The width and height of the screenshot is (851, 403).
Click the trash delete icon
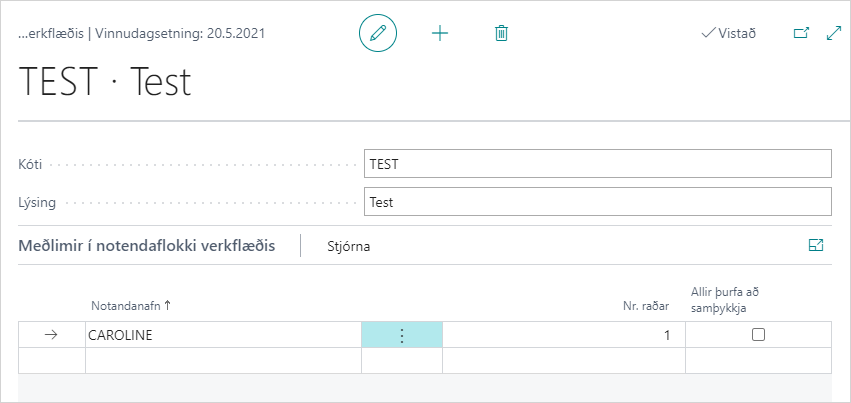pyautogui.click(x=502, y=33)
